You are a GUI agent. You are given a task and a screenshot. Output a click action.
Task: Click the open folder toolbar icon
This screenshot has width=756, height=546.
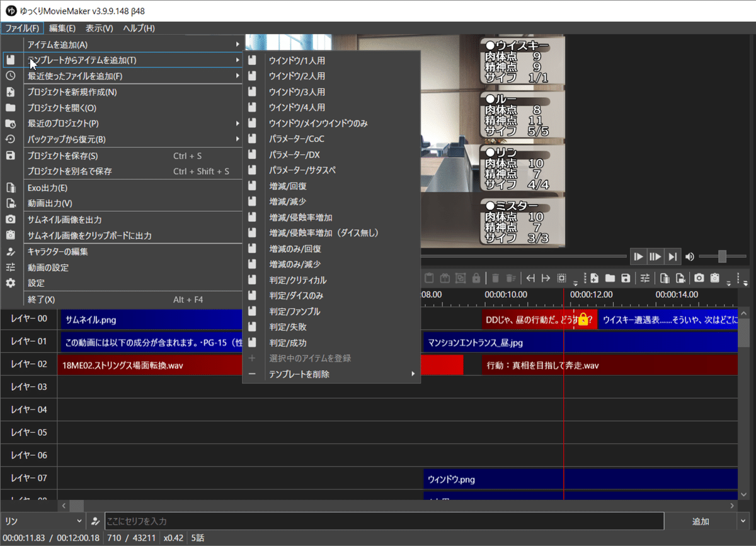(610, 278)
